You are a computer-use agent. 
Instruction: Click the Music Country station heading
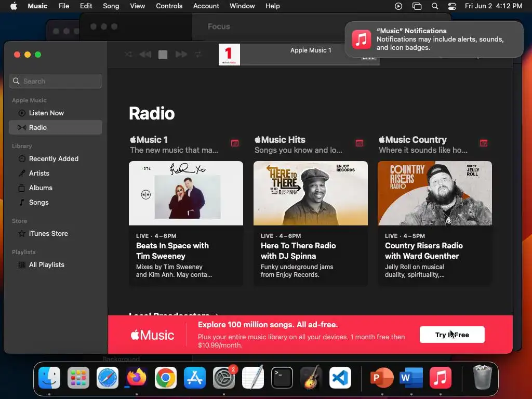pos(413,140)
